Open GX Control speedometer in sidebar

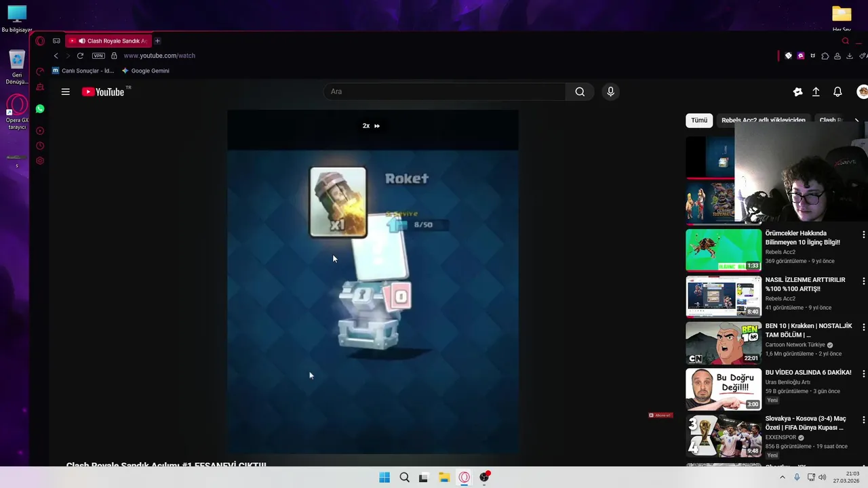40,70
